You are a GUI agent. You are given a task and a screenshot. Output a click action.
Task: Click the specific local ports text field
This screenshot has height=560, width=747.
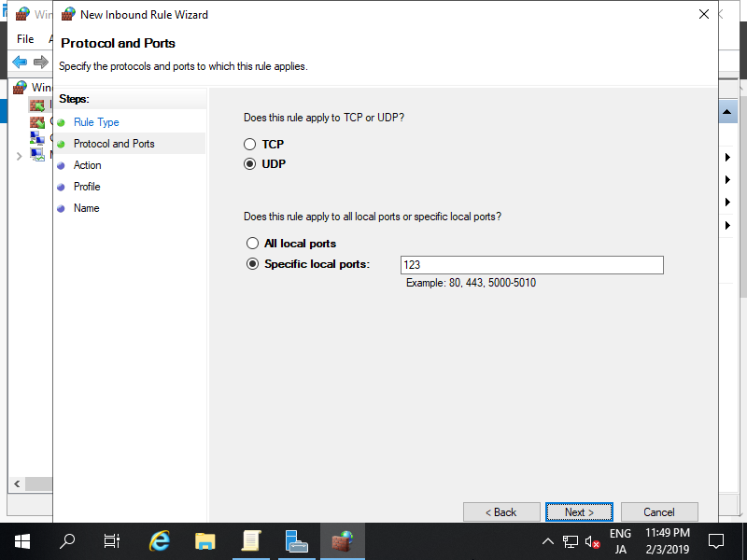(531, 265)
